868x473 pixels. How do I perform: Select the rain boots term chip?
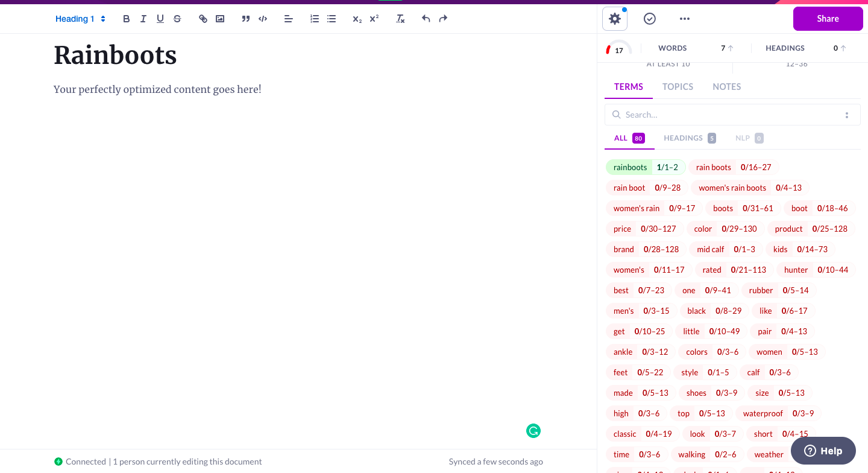pos(734,167)
